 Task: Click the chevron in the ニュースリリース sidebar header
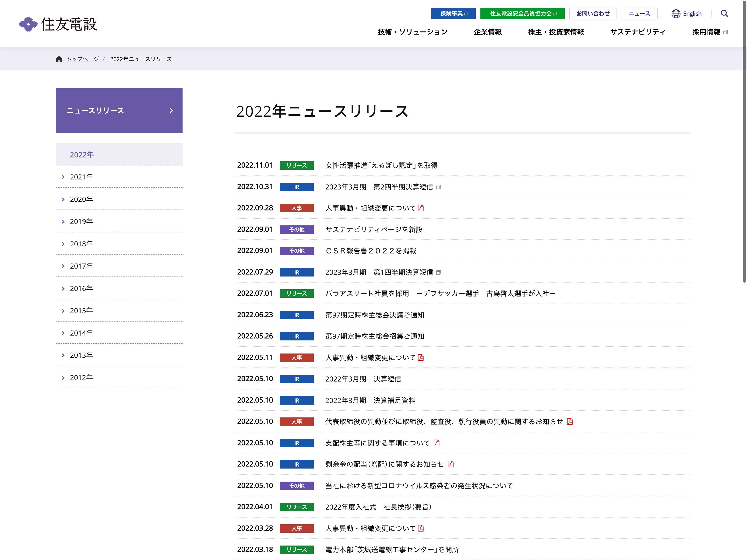click(x=171, y=110)
